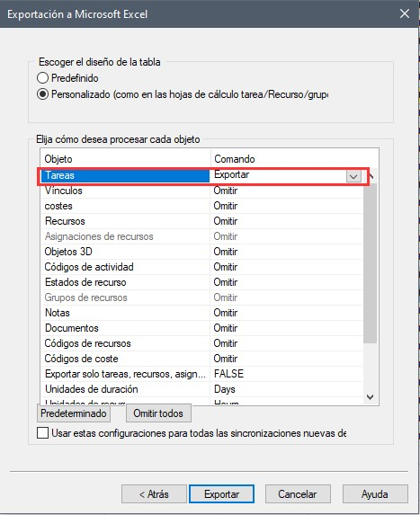Open the Tareas command dropdown arrow
Image resolution: width=420 pixels, height=515 pixels.
(353, 176)
